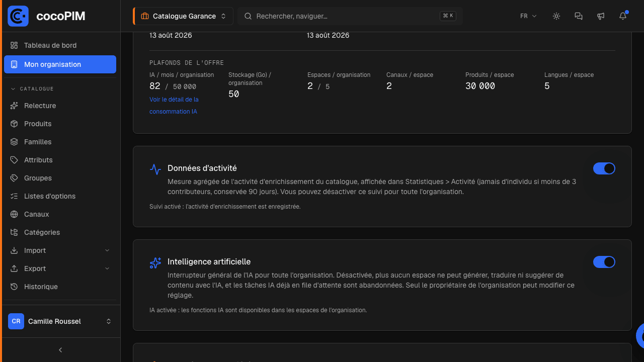
Task: Click the Groupes tag icon
Action: 14,178
